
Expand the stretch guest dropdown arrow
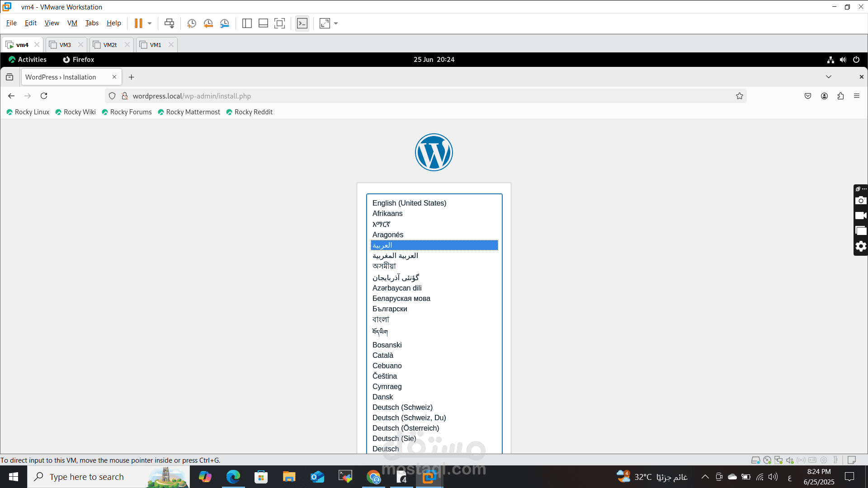pos(336,23)
